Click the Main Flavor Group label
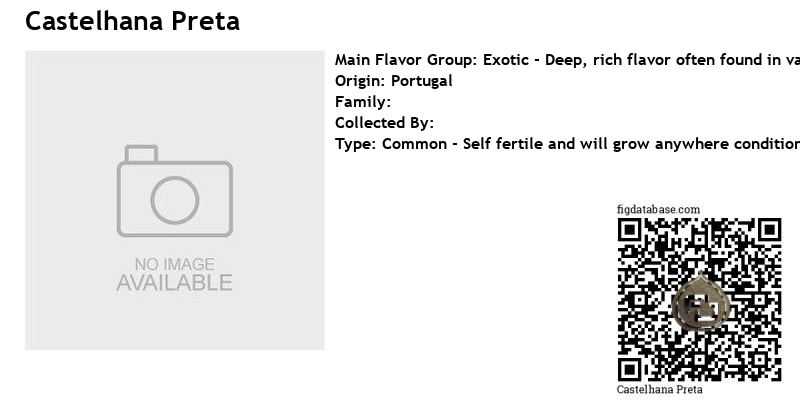The image size is (800, 400). tap(406, 60)
